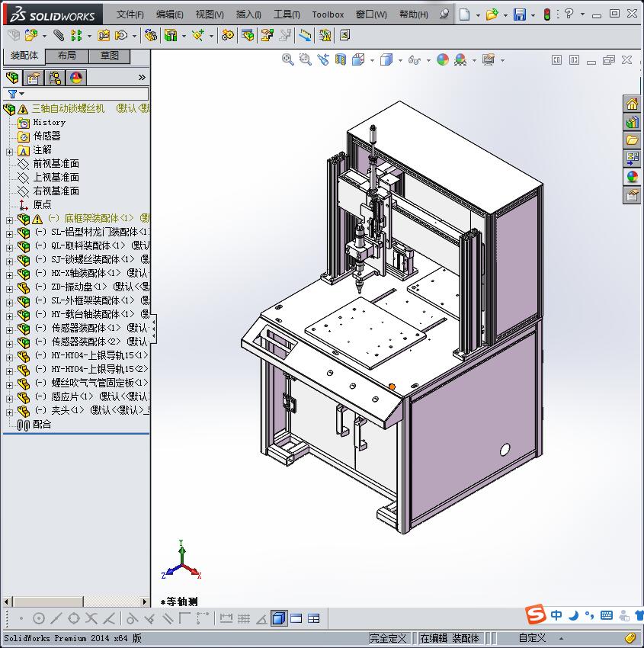Click the Assembly Features icon
This screenshot has height=648, width=644.
[x=171, y=36]
